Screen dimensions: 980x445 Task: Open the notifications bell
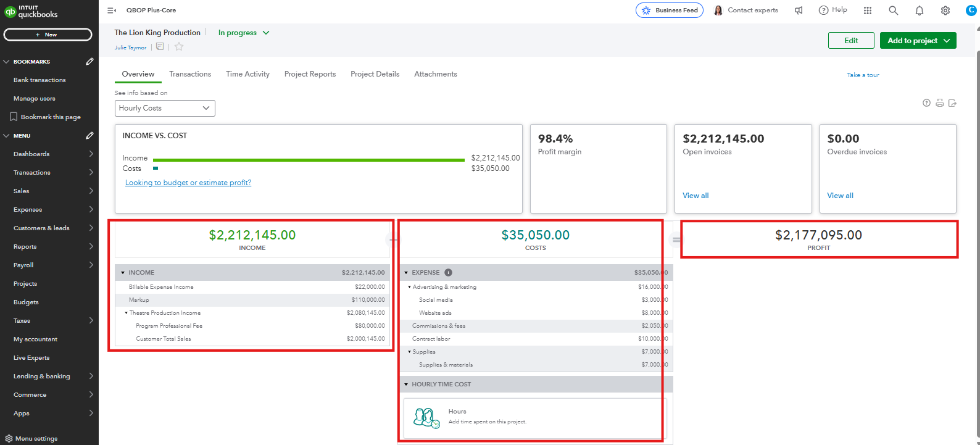[x=919, y=10]
